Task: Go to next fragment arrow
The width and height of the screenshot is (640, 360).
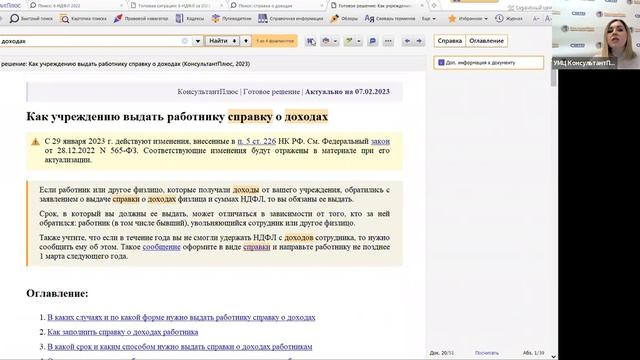Action: click(419, 41)
